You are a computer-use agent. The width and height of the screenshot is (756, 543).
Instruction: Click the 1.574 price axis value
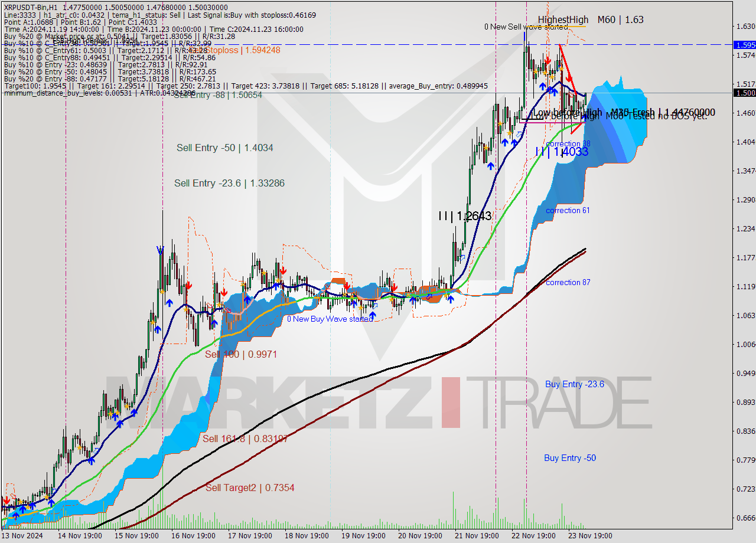pyautogui.click(x=745, y=55)
